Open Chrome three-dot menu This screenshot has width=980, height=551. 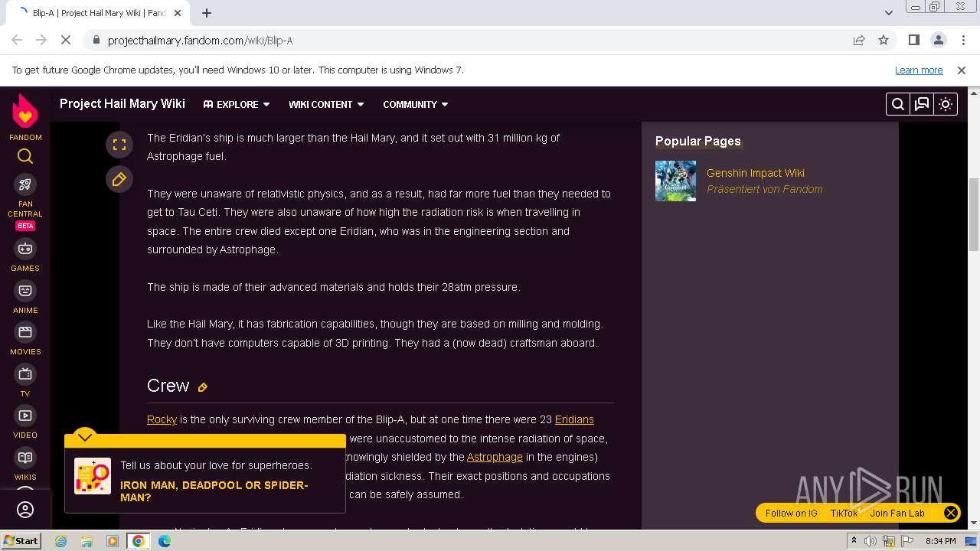click(x=962, y=40)
